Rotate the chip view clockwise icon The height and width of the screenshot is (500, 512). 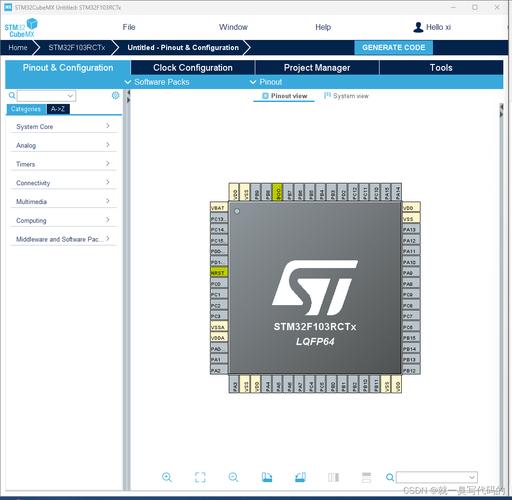[267, 477]
